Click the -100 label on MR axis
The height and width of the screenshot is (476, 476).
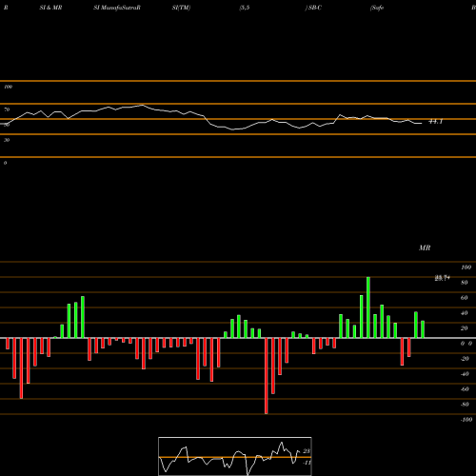click(x=466, y=420)
